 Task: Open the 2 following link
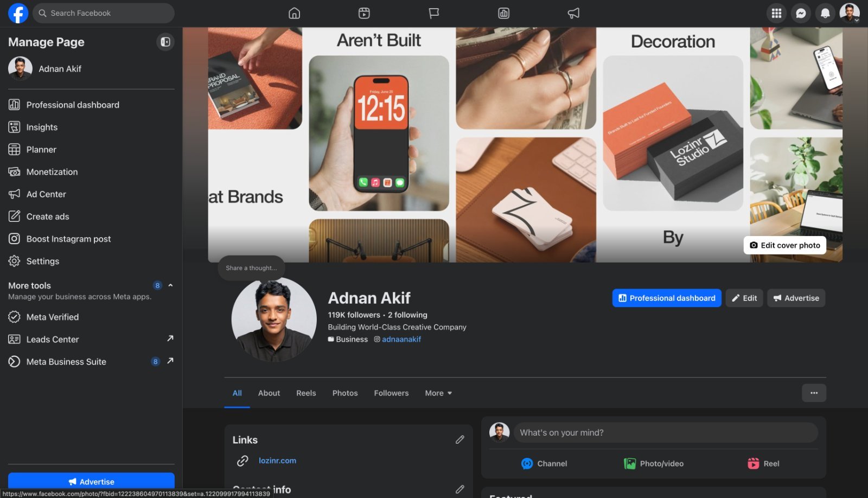(x=407, y=315)
